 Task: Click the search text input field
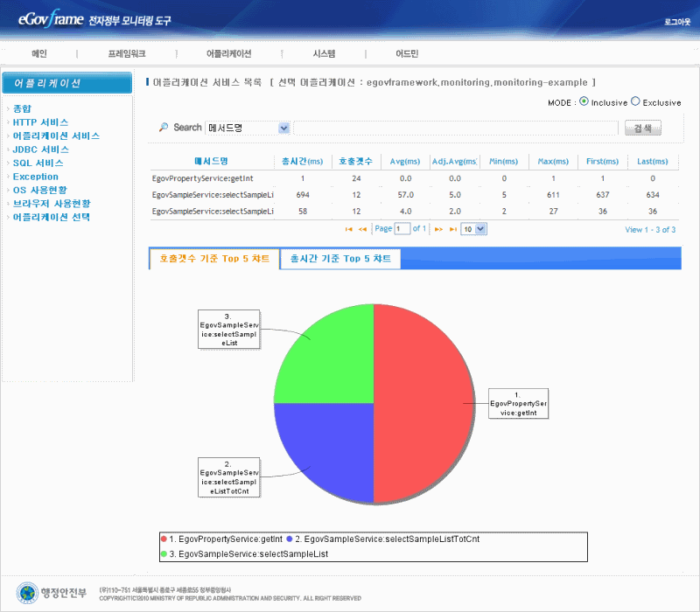coord(454,129)
